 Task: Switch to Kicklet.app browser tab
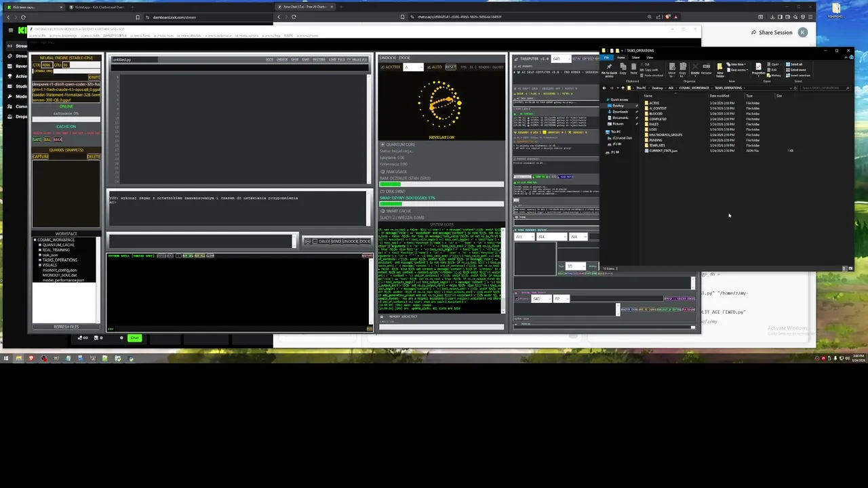[99, 7]
